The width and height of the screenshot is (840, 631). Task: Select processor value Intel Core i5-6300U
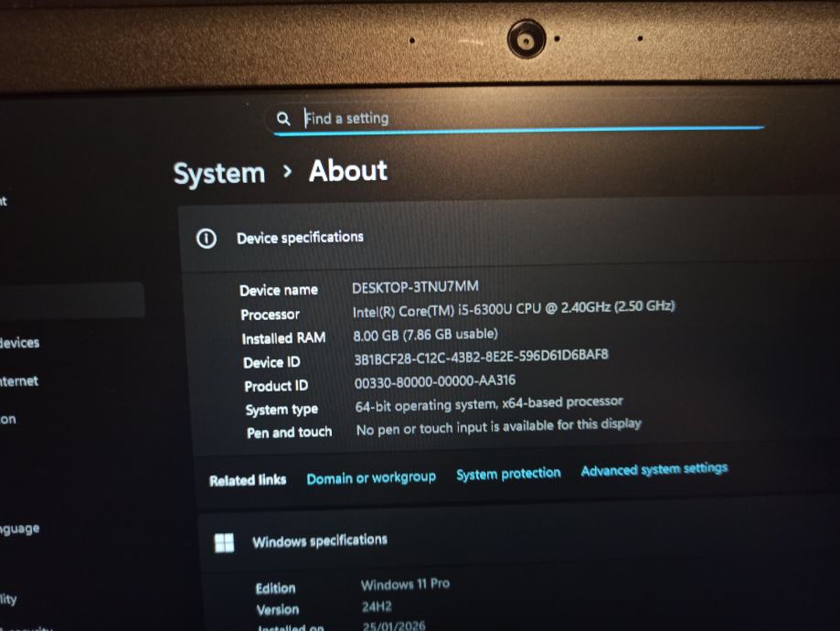[513, 309]
